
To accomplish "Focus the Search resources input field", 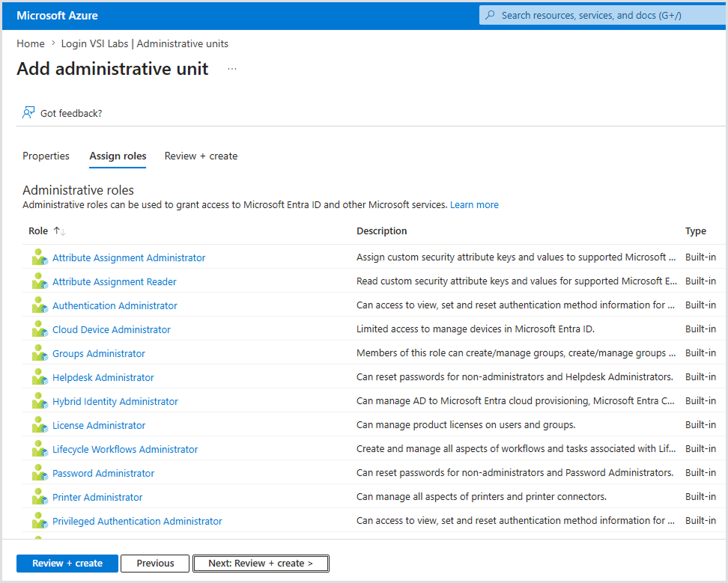I will (604, 15).
